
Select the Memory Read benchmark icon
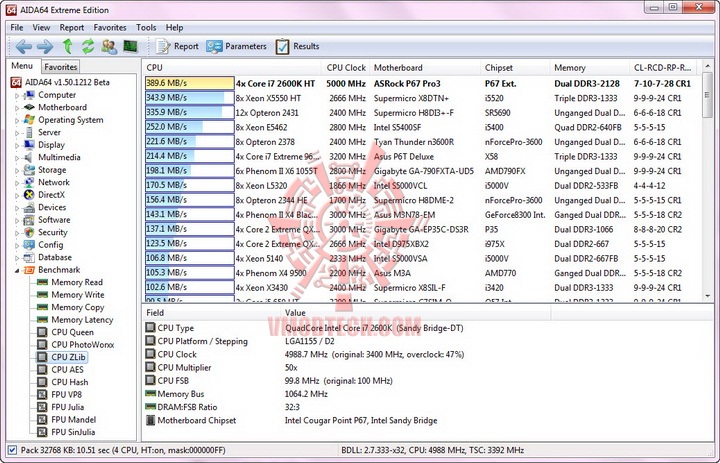coord(42,282)
